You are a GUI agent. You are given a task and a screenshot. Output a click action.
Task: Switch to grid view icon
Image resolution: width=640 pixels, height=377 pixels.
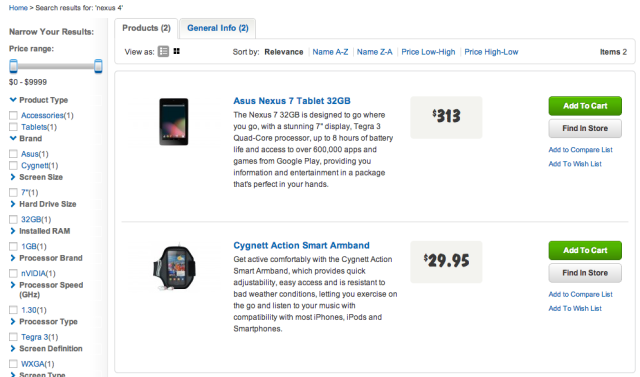point(176,51)
